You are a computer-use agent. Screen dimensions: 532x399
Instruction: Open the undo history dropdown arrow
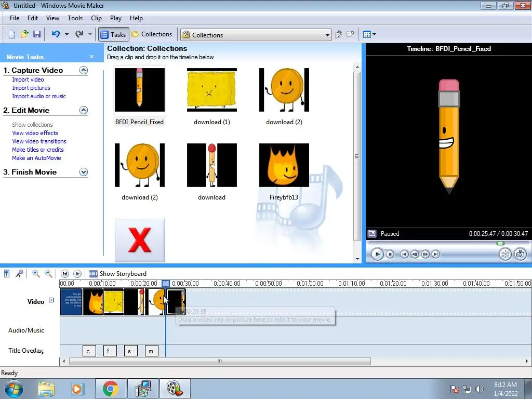(x=66, y=34)
